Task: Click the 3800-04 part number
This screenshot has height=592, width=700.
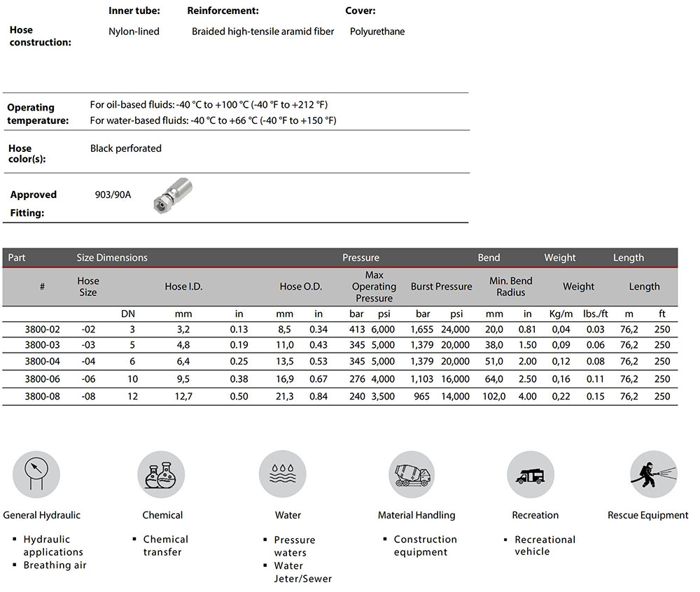Action: pos(42,362)
